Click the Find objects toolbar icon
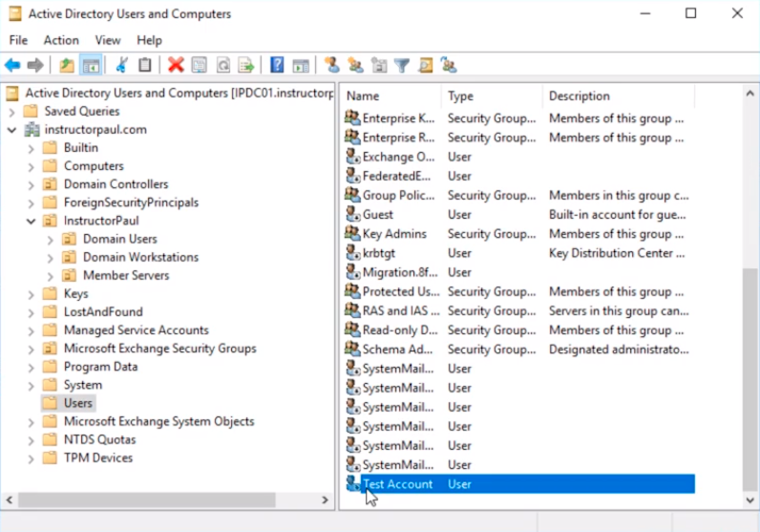 click(426, 65)
